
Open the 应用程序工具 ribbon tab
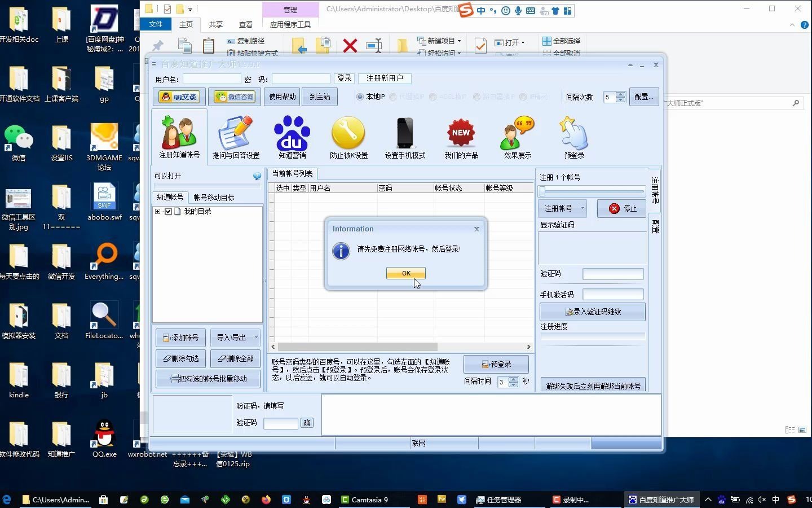coord(290,24)
